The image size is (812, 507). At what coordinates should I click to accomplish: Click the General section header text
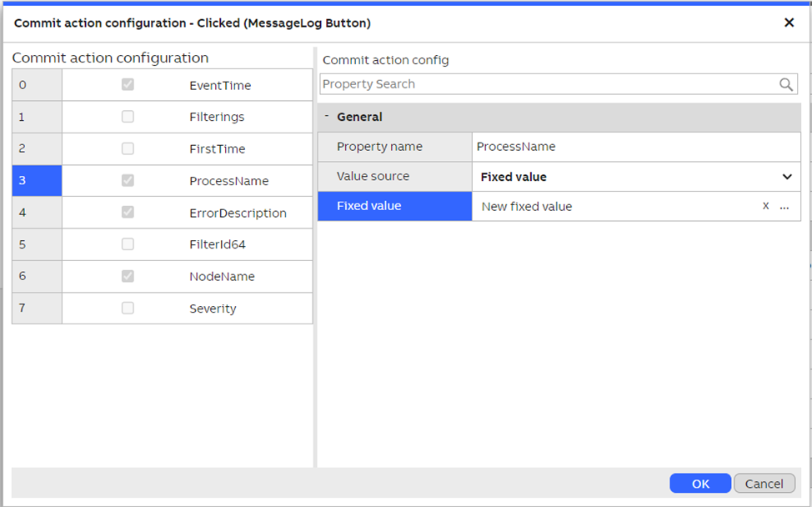click(359, 117)
